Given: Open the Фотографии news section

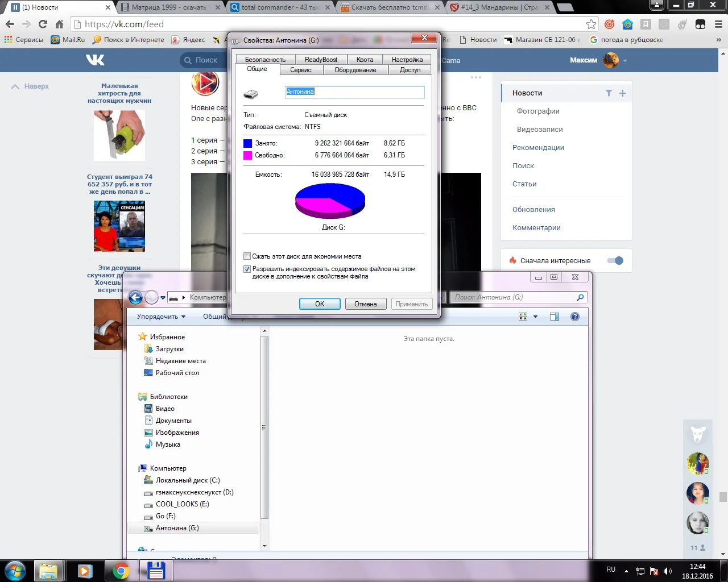Looking at the screenshot, I should point(538,111).
